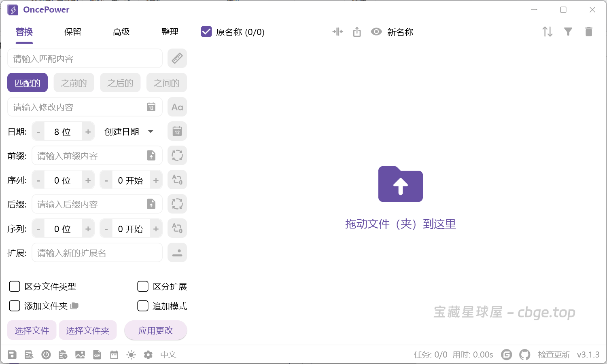Select the 匹配的 mode button

pos(28,83)
